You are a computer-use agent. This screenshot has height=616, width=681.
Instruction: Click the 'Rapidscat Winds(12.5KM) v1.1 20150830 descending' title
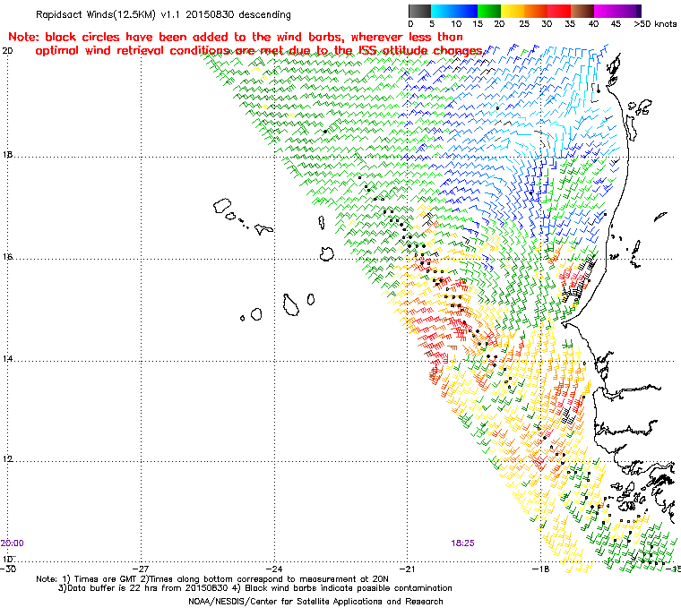163,14
